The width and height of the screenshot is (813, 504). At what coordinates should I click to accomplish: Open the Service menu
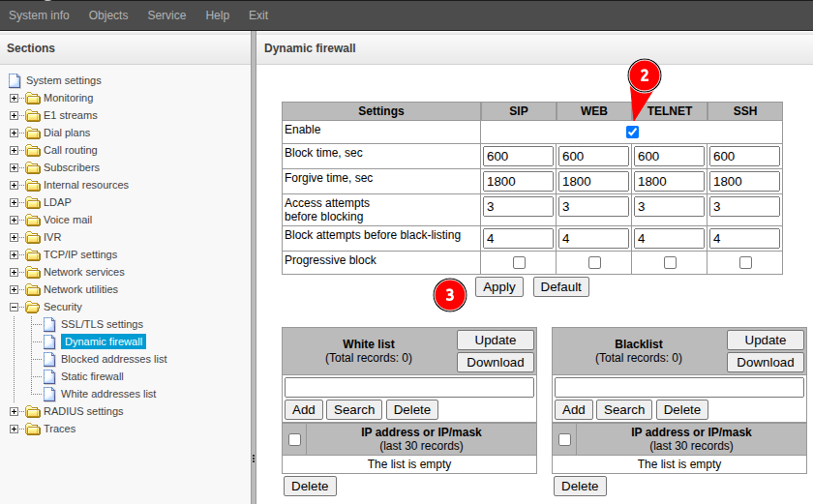coord(166,15)
